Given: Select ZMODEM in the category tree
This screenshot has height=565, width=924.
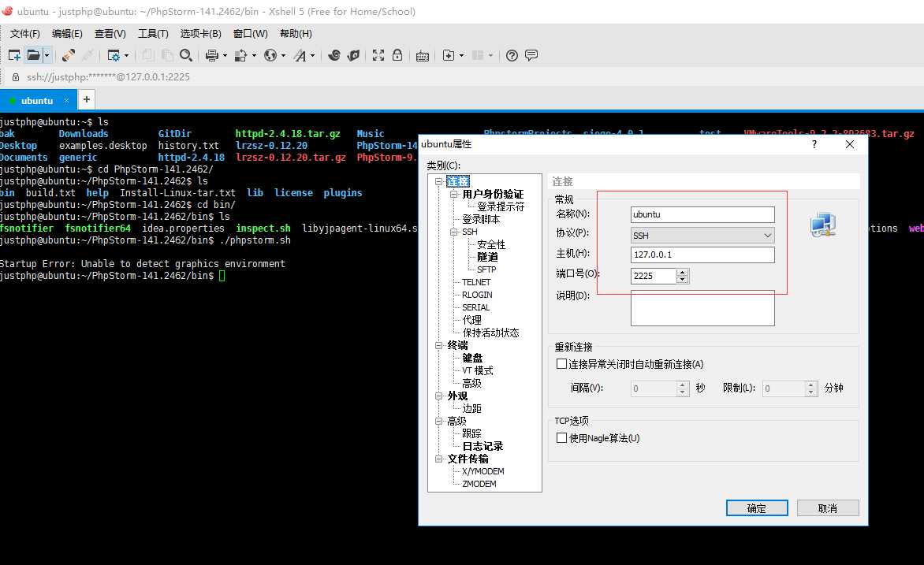Looking at the screenshot, I should pyautogui.click(x=479, y=485).
